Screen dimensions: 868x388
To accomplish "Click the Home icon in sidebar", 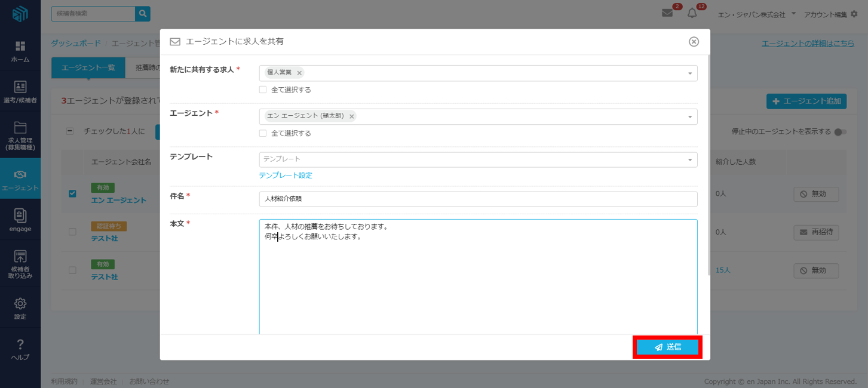I will click(x=20, y=47).
